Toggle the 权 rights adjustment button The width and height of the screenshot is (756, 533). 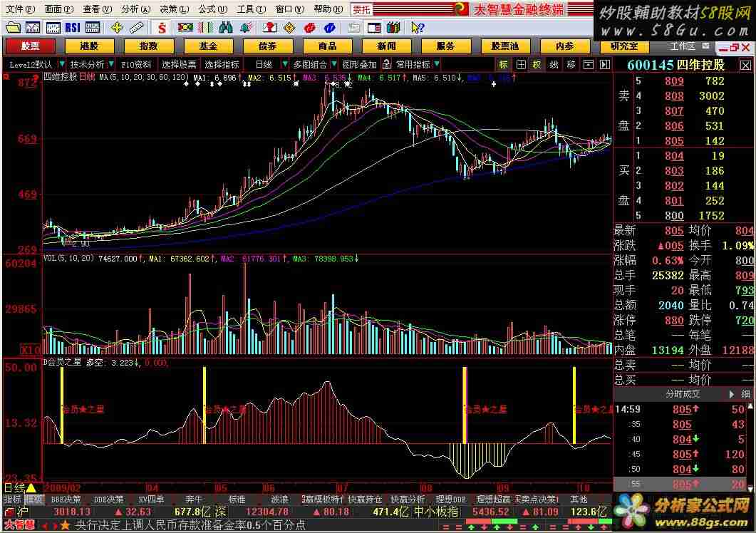coord(537,64)
